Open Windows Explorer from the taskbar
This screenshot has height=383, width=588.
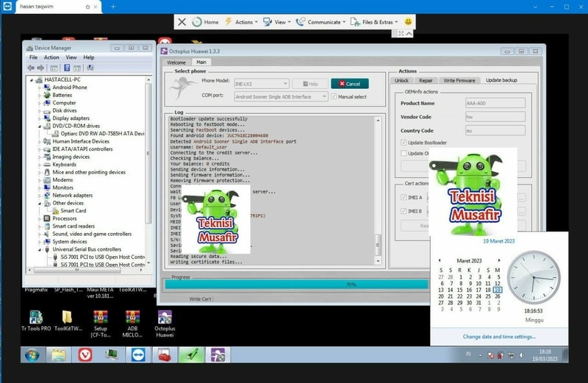click(x=58, y=354)
